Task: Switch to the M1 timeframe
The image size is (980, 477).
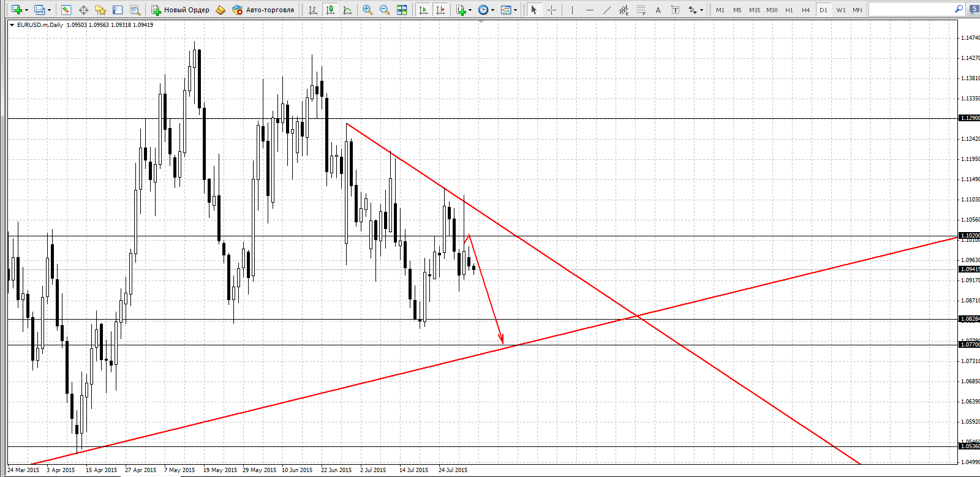Action: click(720, 10)
